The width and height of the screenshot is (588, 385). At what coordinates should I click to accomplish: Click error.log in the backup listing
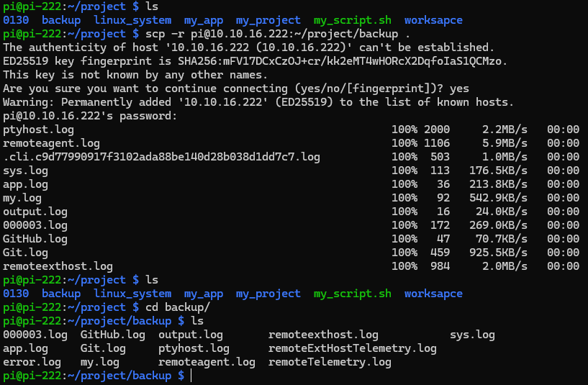[32, 362]
